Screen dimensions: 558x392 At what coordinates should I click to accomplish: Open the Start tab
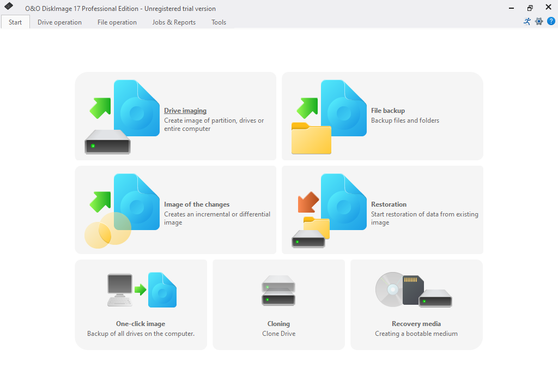tap(15, 22)
